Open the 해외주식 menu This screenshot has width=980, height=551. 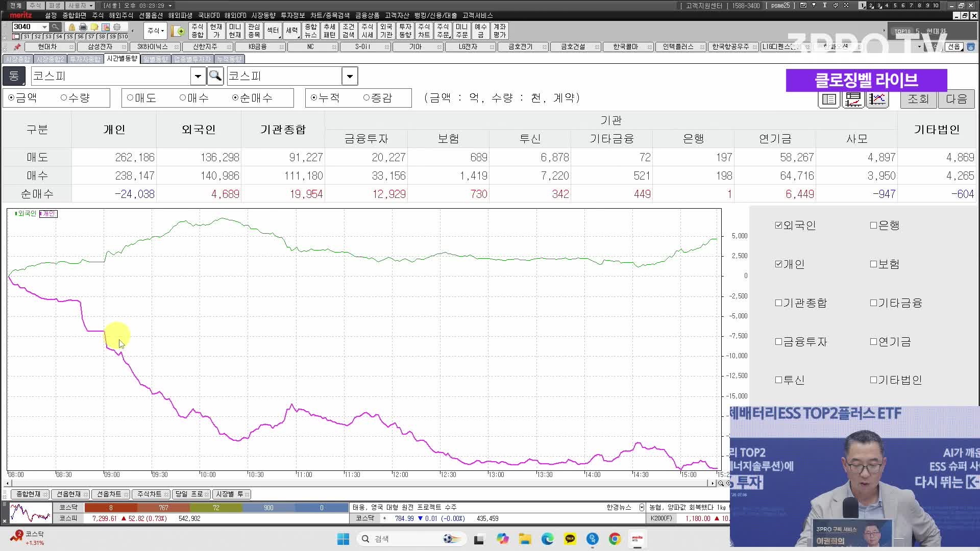point(121,15)
